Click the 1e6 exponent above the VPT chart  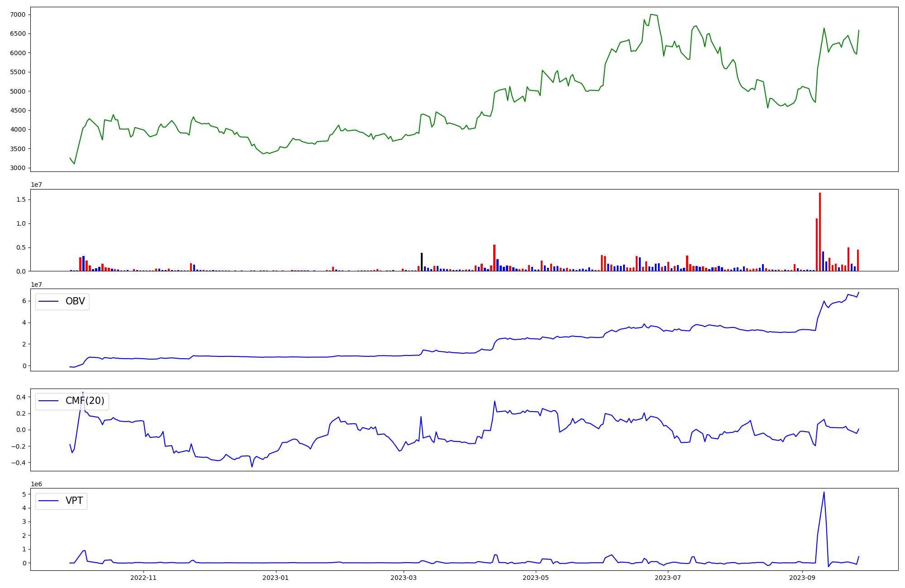pos(36,484)
